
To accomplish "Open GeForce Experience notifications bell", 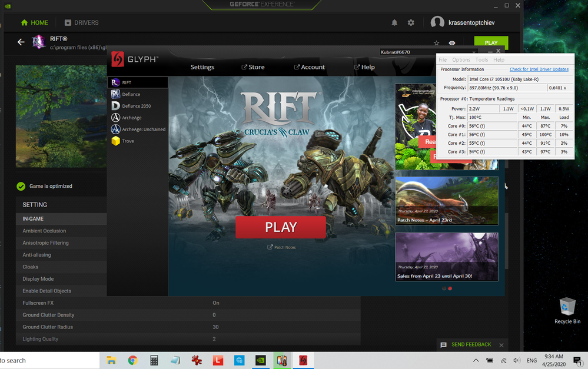I will tap(394, 22).
